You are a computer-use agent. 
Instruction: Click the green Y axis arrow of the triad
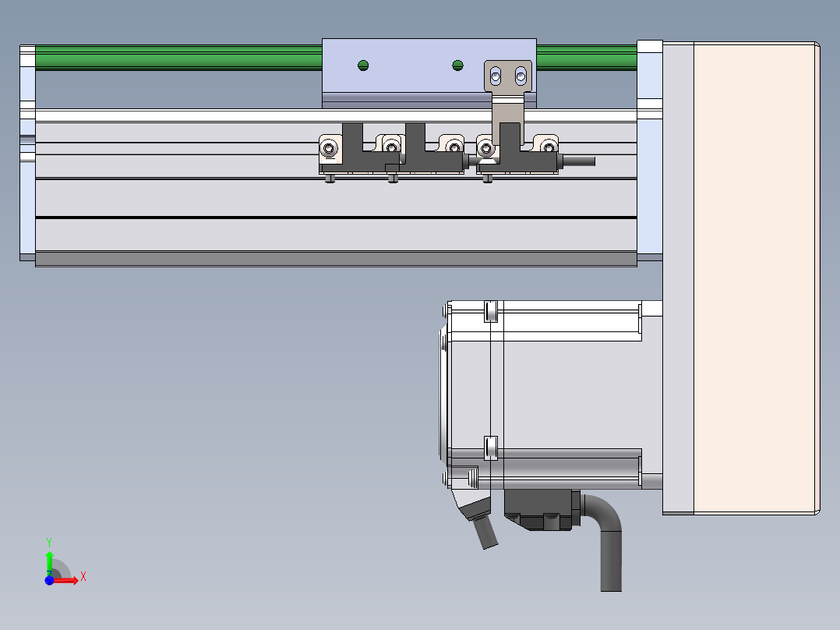coord(49,562)
